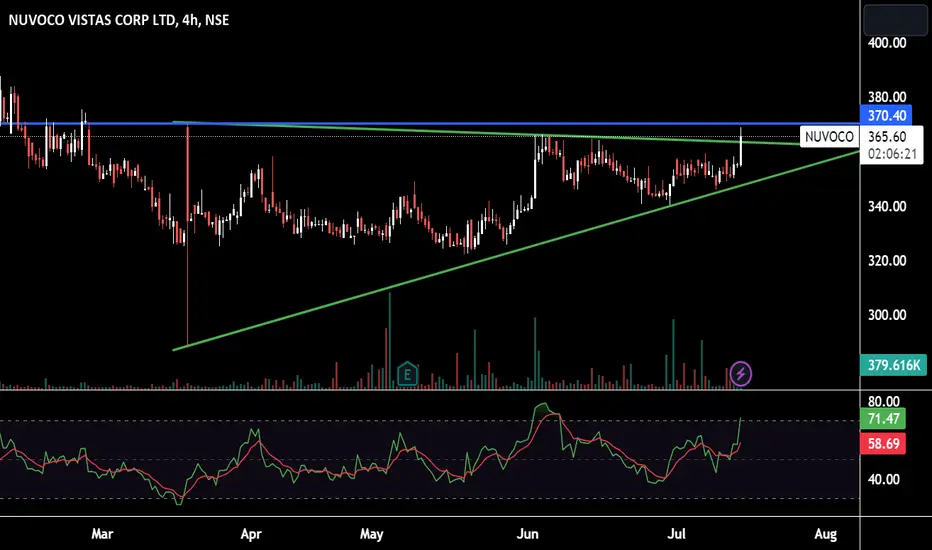Click the 400.00 price axis label
This screenshot has height=550, width=932.
[887, 43]
